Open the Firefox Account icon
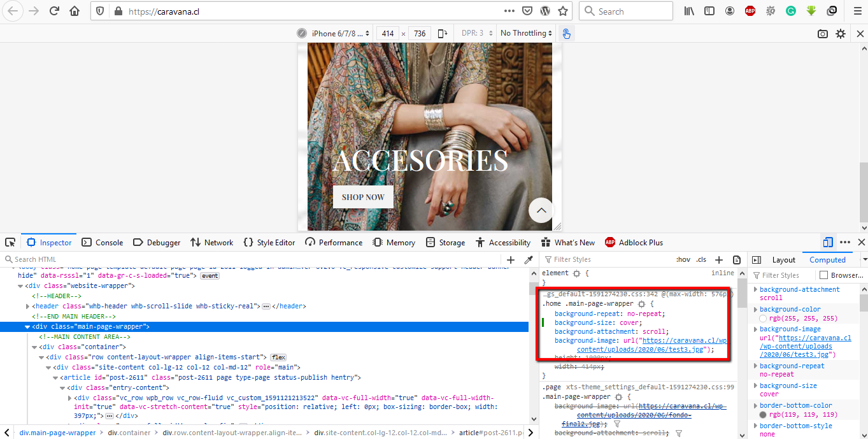The height and width of the screenshot is (439, 868). (x=730, y=11)
